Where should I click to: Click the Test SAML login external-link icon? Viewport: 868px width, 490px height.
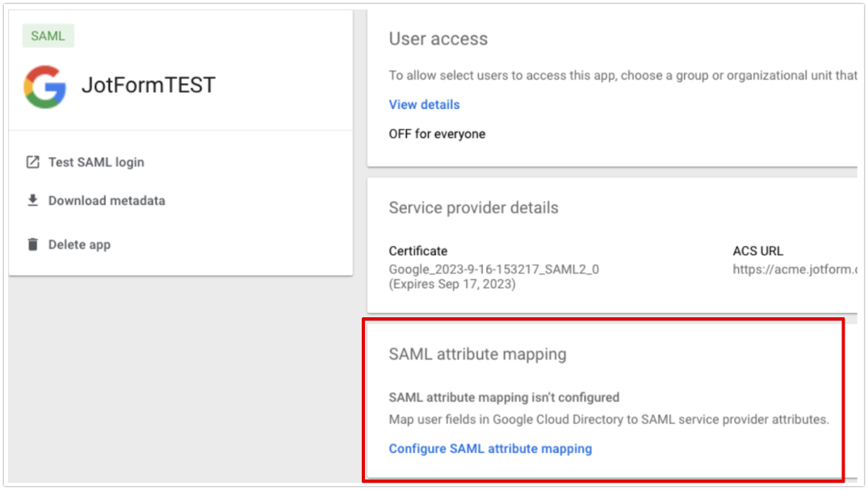point(32,162)
